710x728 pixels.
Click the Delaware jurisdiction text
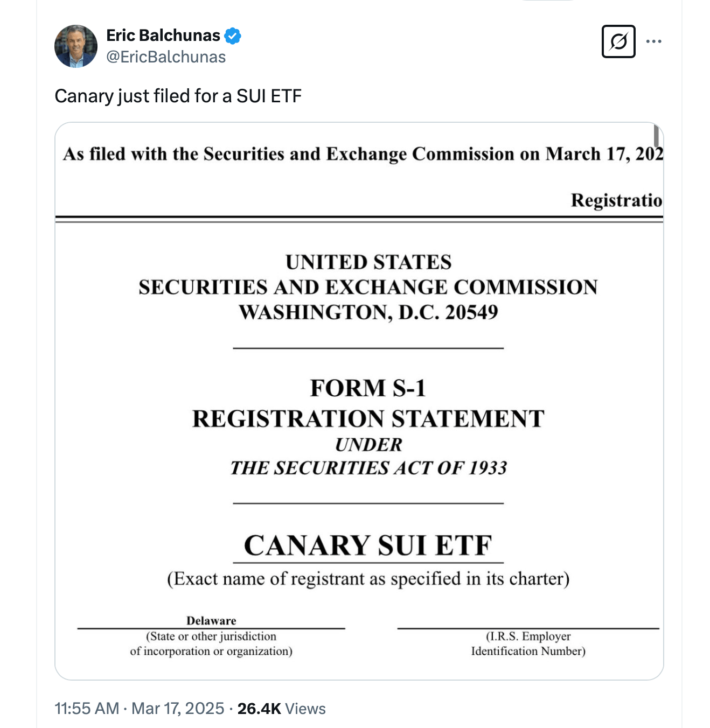(x=211, y=620)
